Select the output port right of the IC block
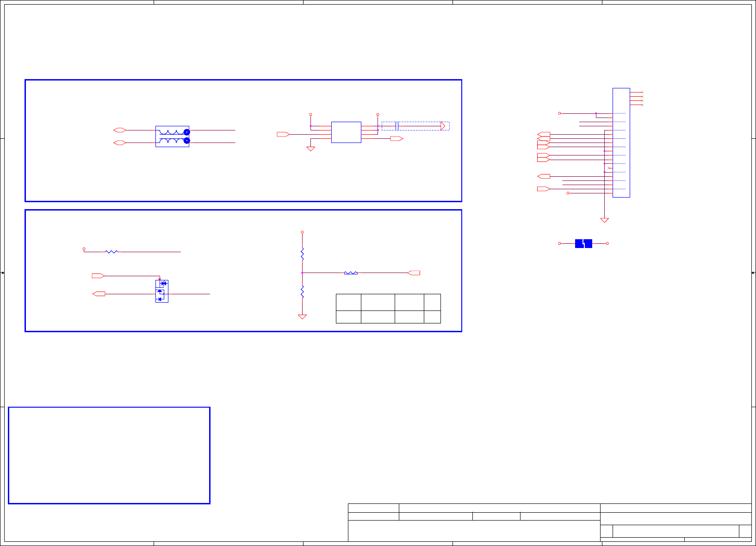Screen dimensions: 756x546 coord(397,138)
